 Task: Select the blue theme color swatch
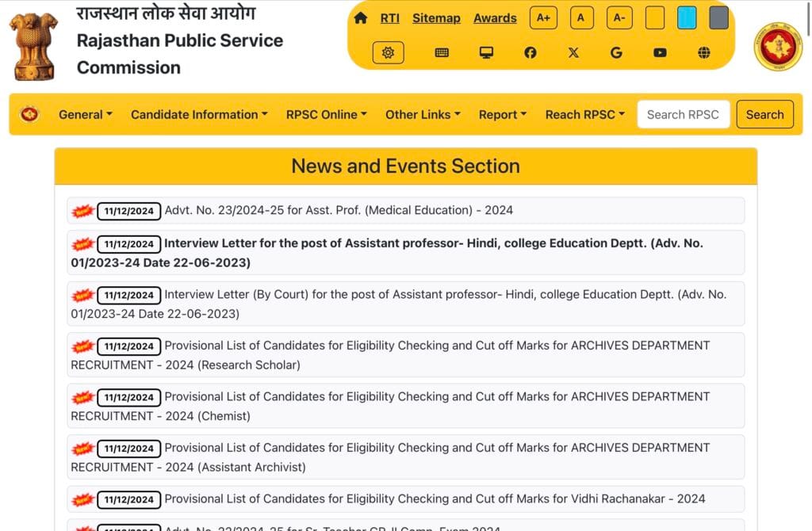pyautogui.click(x=687, y=18)
